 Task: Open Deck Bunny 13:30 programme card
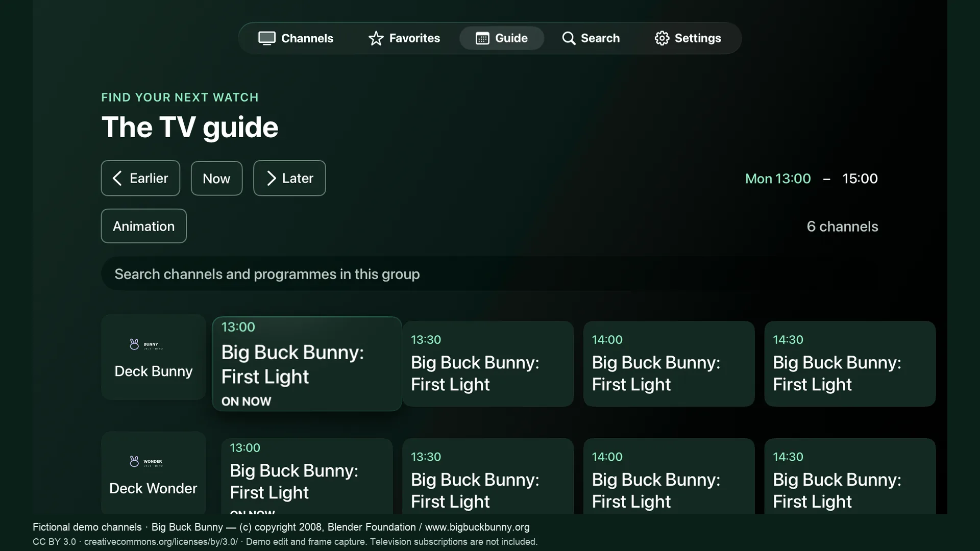(x=488, y=364)
